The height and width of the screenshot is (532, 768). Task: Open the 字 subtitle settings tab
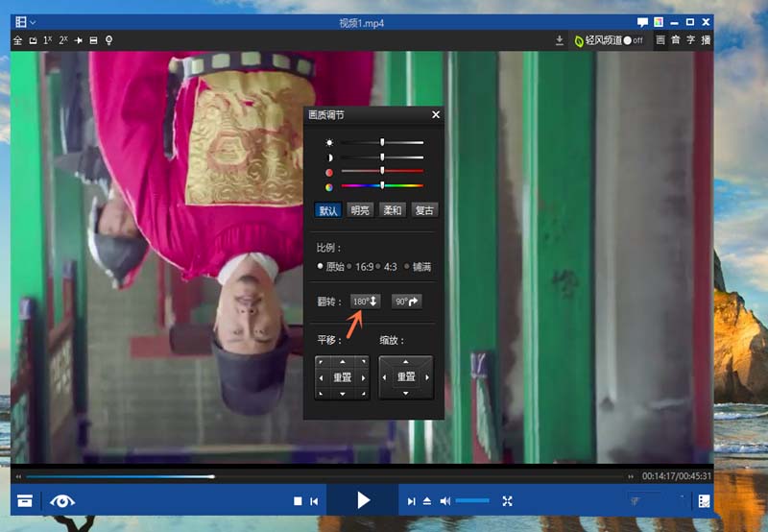[x=690, y=40]
